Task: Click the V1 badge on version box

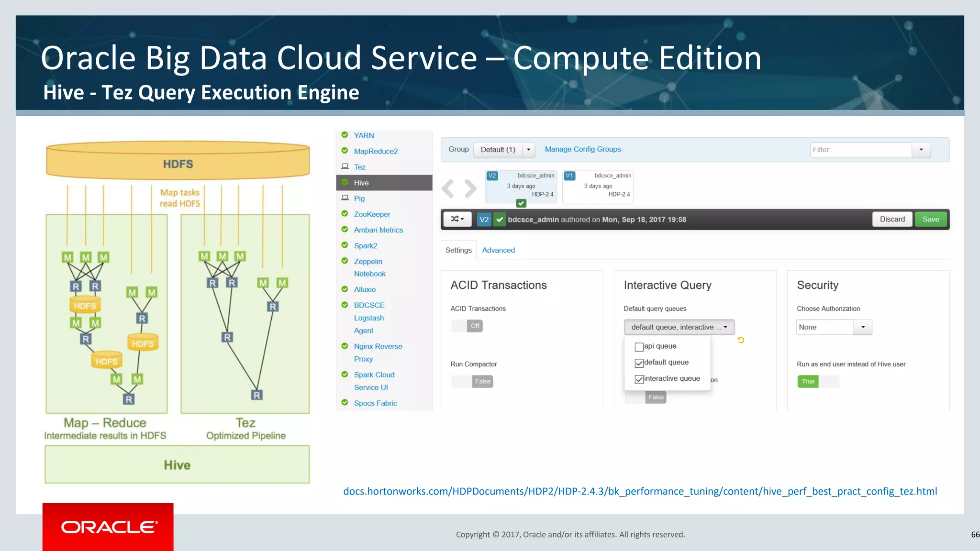Action: pos(569,176)
